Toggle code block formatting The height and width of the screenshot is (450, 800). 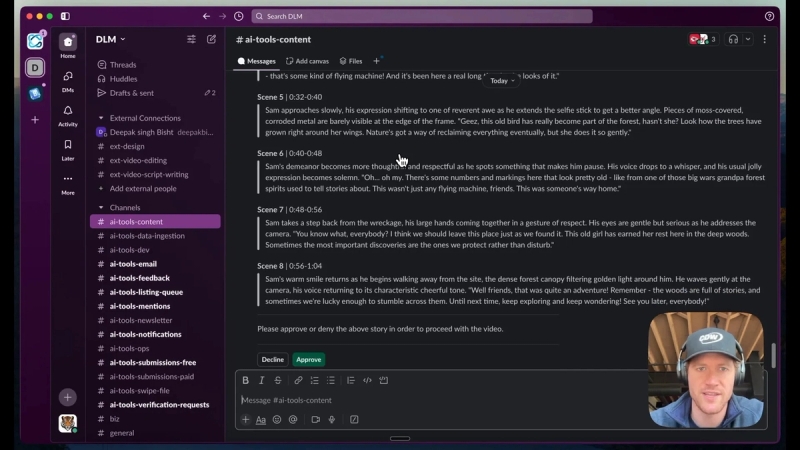[x=384, y=380]
